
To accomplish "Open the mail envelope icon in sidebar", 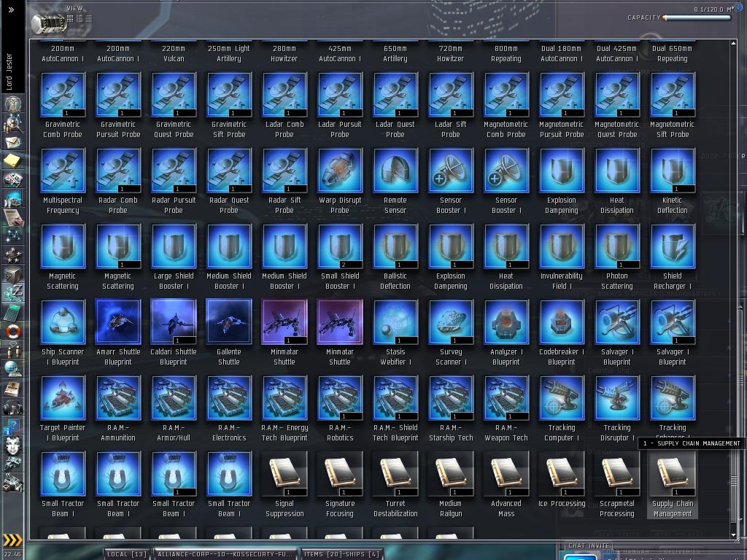I will click(13, 142).
